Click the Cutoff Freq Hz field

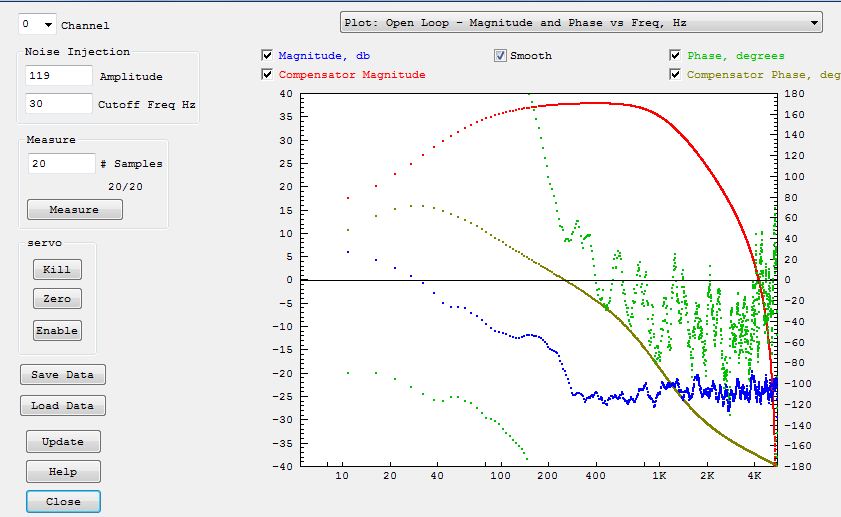[60, 103]
